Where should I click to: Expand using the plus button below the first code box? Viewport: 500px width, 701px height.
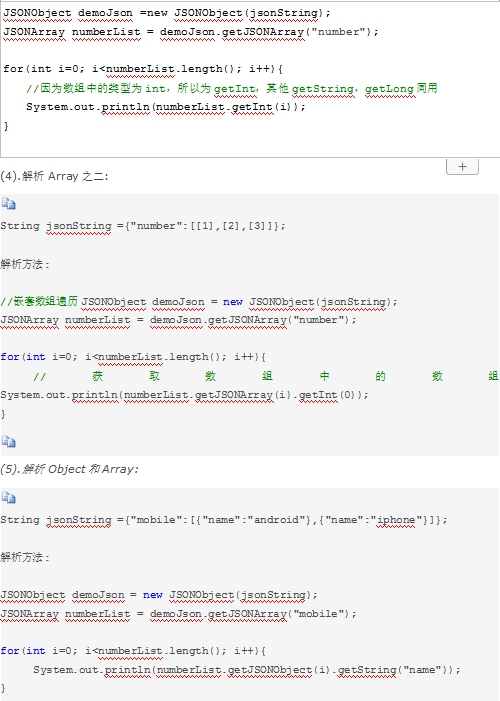[462, 167]
